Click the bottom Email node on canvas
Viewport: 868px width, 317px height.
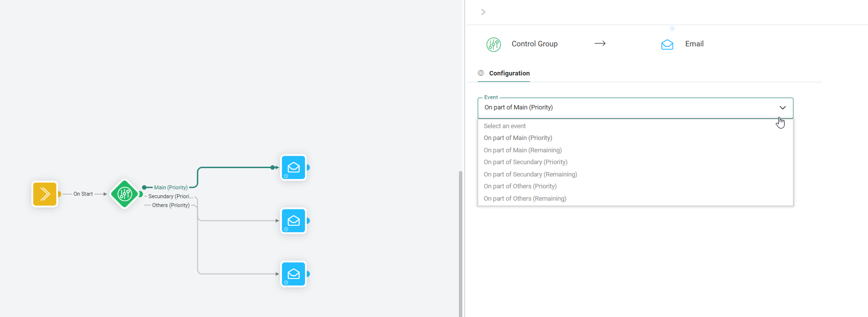[x=294, y=274]
